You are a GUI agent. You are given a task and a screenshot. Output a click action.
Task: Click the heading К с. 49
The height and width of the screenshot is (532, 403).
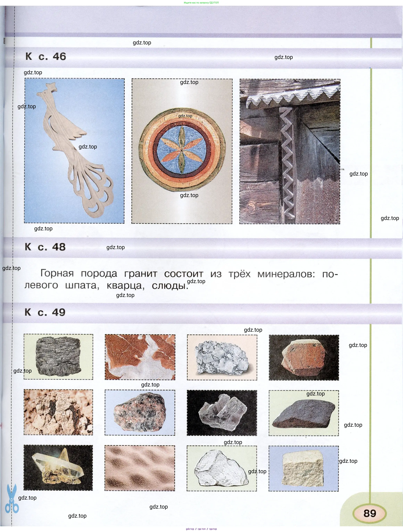pyautogui.click(x=45, y=312)
